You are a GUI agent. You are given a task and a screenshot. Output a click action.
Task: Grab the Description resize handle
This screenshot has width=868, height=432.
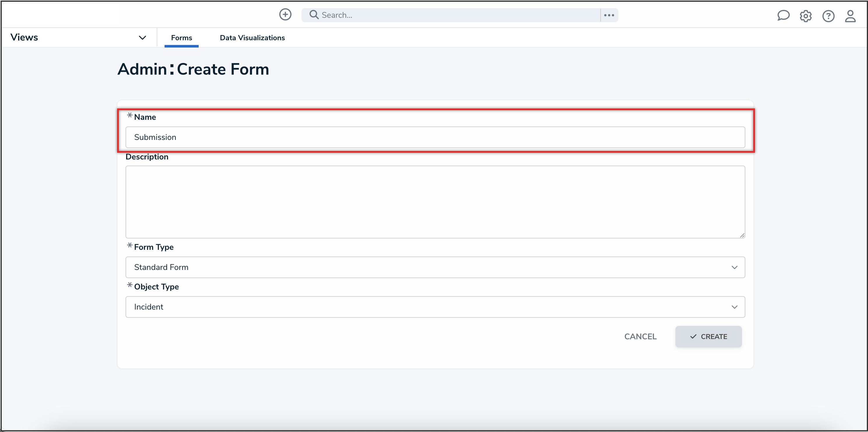point(742,236)
